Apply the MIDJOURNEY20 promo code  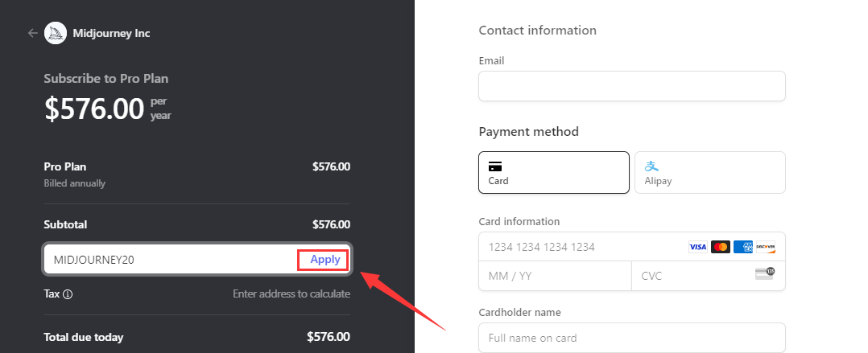(x=325, y=259)
